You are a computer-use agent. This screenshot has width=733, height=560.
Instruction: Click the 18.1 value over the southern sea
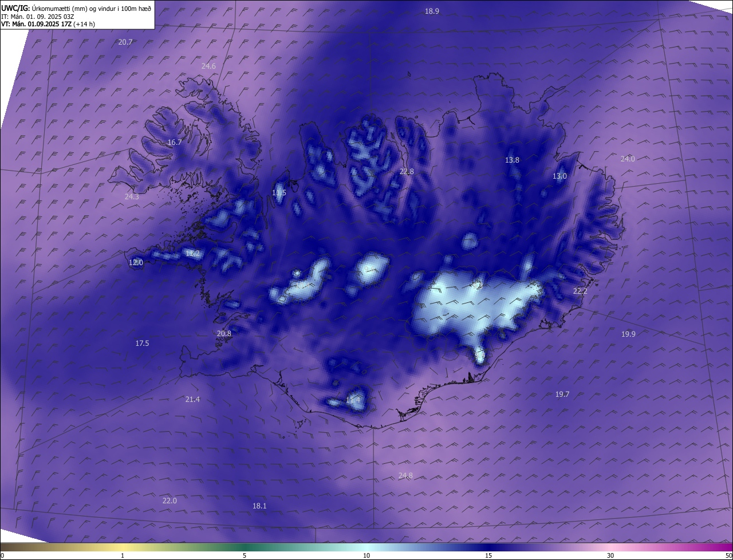pos(259,506)
